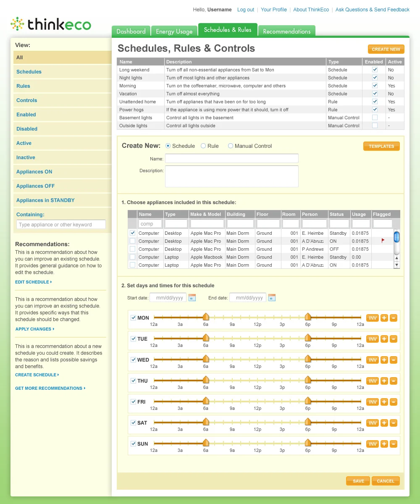
Task: Click the Name input field
Action: tap(232, 158)
